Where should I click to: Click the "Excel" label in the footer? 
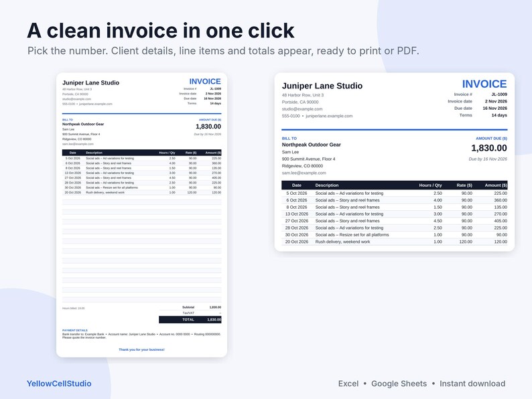point(348,384)
